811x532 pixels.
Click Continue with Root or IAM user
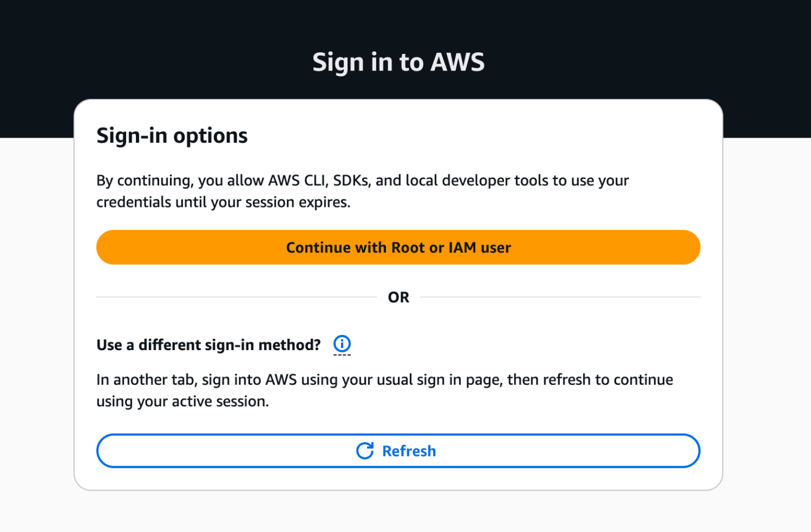pos(398,247)
